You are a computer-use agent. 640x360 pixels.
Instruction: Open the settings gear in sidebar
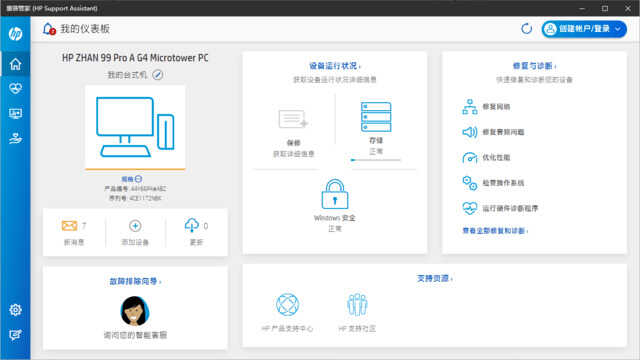(x=16, y=310)
